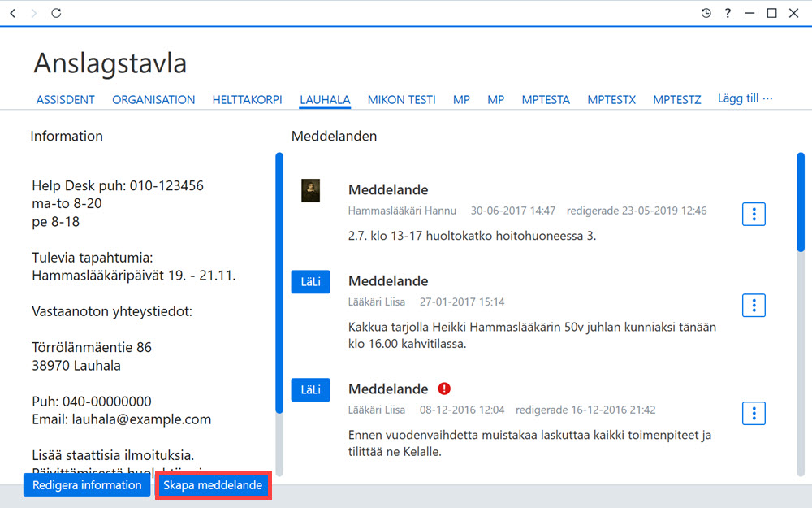Select the first MP tab
The image size is (812, 508).
[461, 99]
